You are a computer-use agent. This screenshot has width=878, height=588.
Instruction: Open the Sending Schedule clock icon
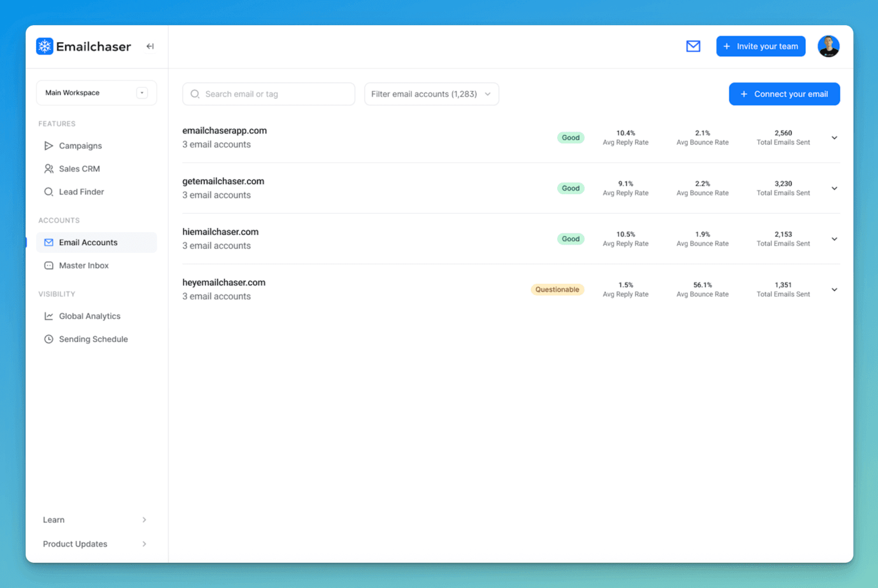(49, 339)
